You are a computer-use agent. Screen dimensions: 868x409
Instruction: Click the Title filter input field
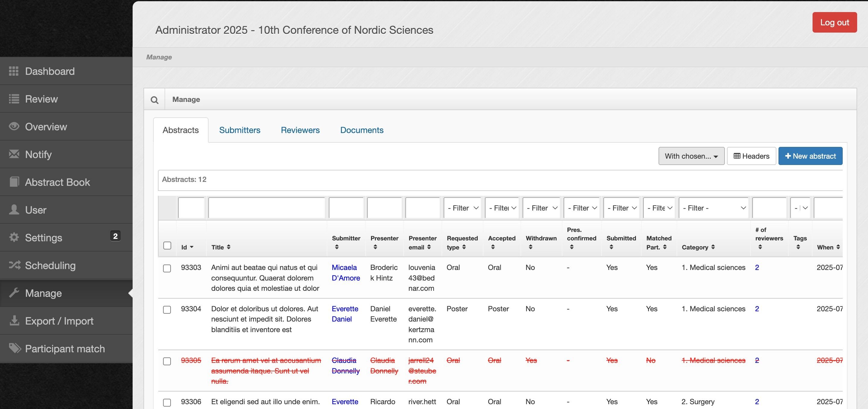266,208
